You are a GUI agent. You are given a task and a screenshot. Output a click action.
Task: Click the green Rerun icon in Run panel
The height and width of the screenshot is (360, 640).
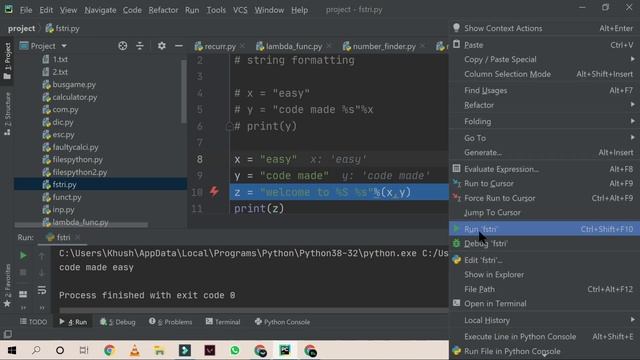23,256
